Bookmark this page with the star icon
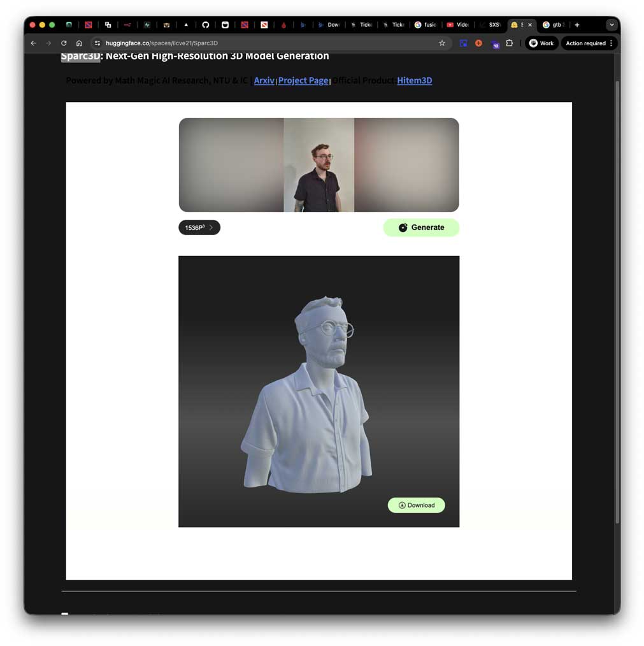Screen dimensions: 644x646 [x=442, y=43]
